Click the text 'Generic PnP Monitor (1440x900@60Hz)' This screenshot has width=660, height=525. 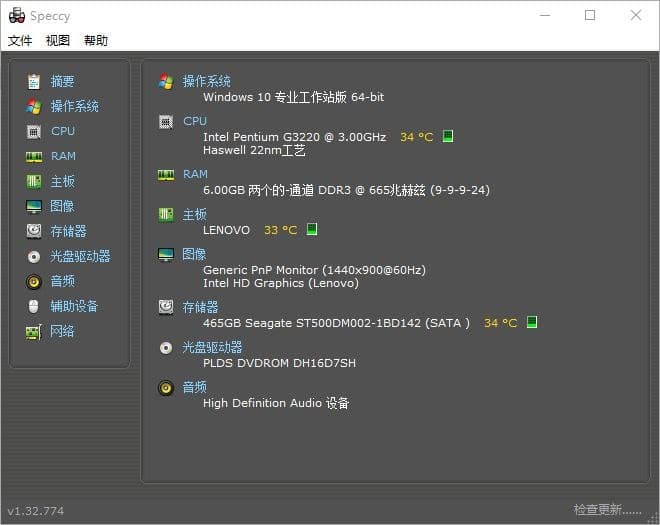pos(314,270)
